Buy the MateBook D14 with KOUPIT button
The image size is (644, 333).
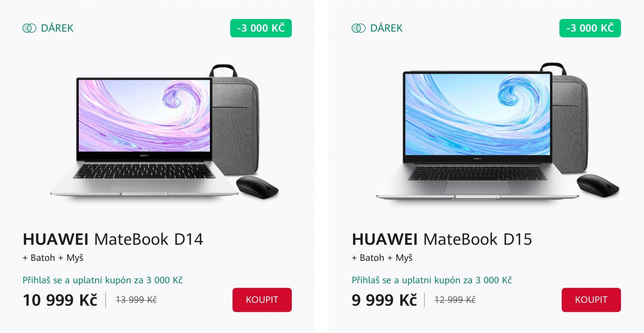tap(262, 300)
